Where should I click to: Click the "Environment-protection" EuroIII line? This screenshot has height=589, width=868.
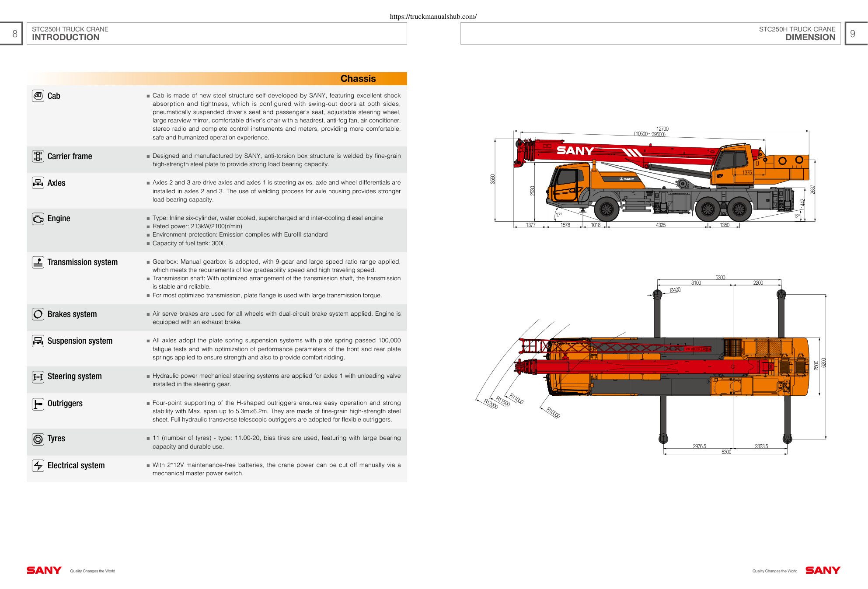pyautogui.click(x=240, y=235)
